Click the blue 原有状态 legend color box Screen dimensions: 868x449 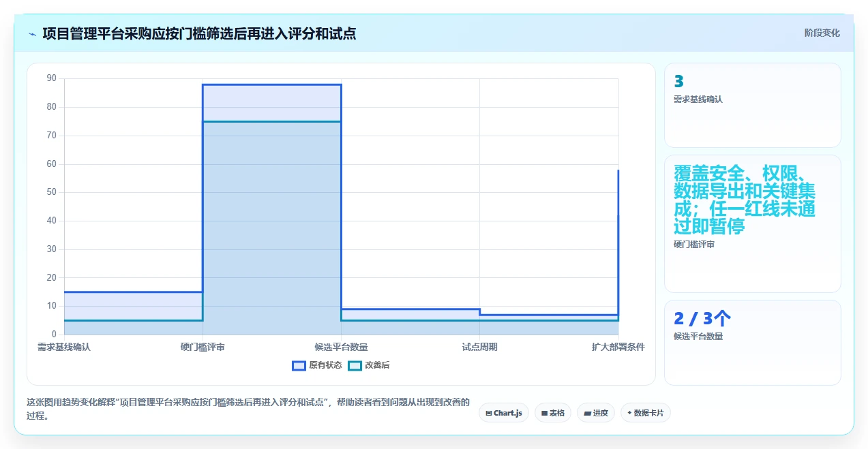click(299, 365)
